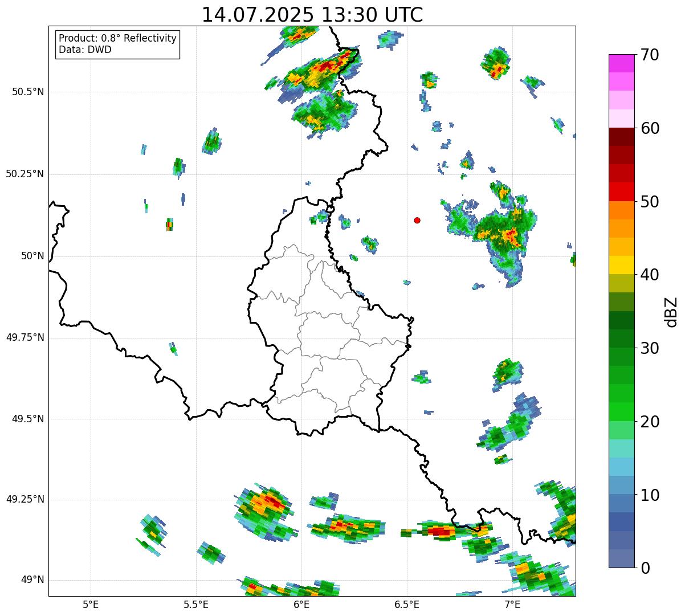Screen dimensions: 685x616
Task: Click the 'Product: 0.8° Reflectivity' label
Action: pos(118,38)
